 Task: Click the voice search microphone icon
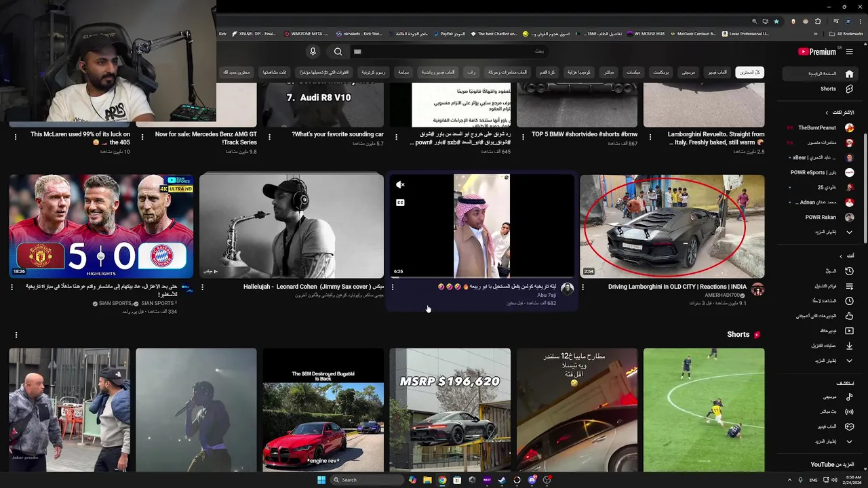pyautogui.click(x=313, y=52)
